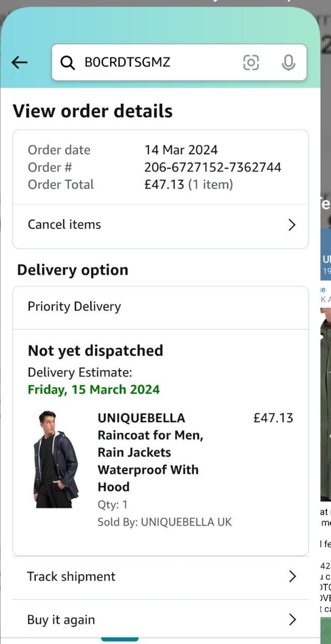
Task: Expand the Track shipment chevron
Action: 292,577
